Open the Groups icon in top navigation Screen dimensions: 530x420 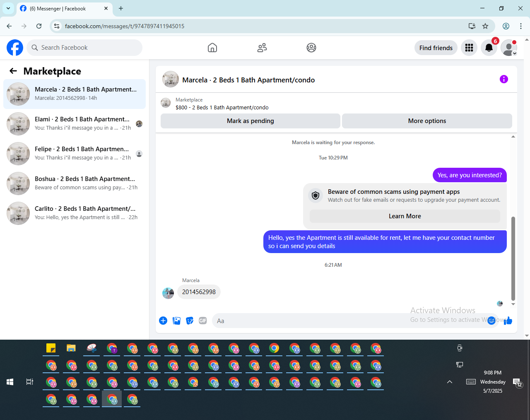[x=311, y=48]
